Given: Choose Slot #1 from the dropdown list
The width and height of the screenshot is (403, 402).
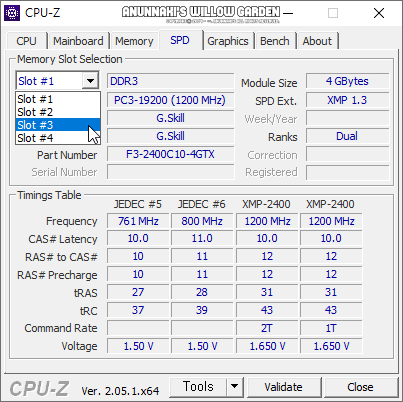Looking at the screenshot, I should (58, 99).
